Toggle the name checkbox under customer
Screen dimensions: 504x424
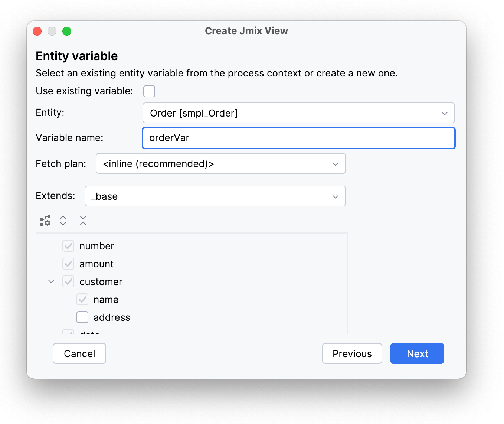82,300
